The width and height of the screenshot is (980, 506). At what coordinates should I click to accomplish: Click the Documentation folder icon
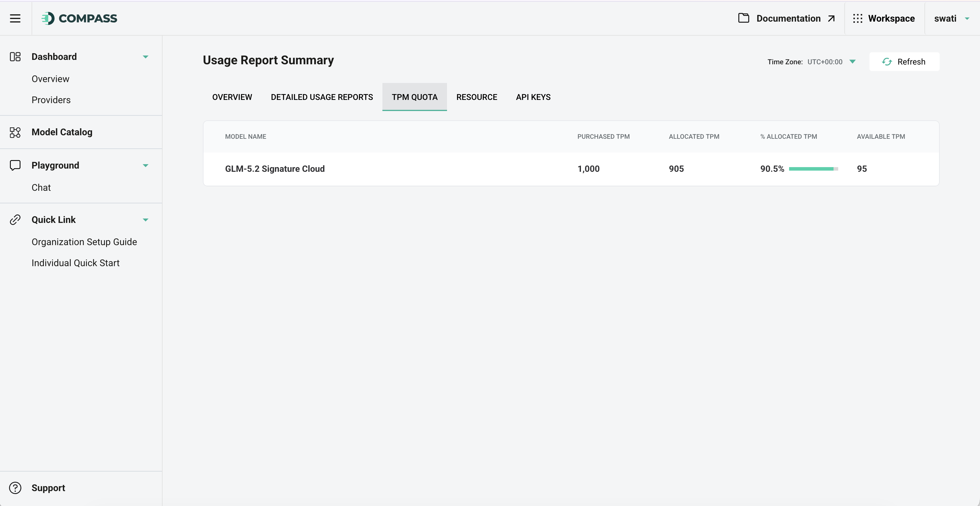[x=743, y=18]
